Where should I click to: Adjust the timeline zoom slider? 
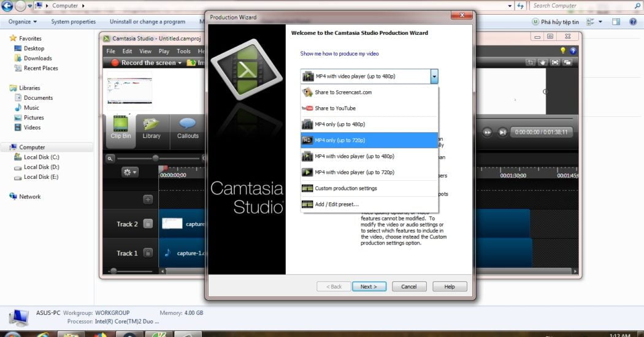(x=155, y=158)
